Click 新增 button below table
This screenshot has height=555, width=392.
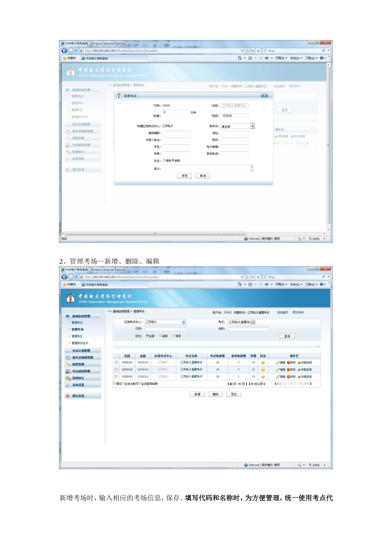[x=197, y=394]
